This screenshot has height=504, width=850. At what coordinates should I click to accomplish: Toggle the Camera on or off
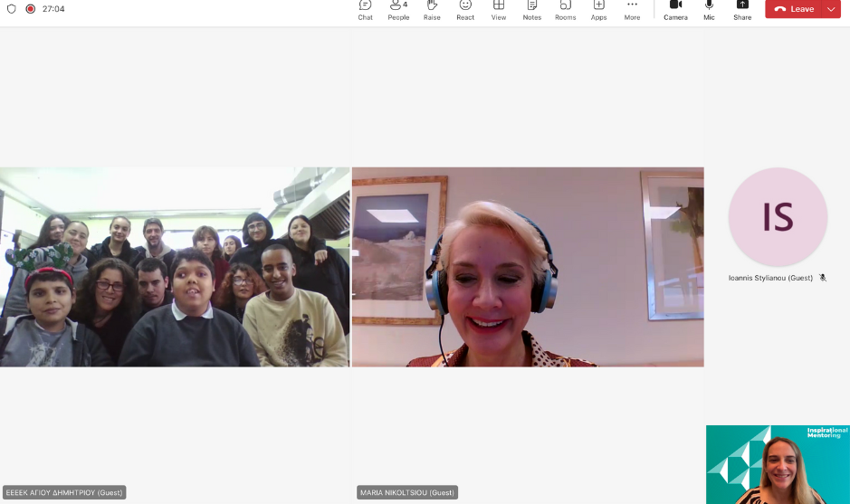(x=675, y=10)
